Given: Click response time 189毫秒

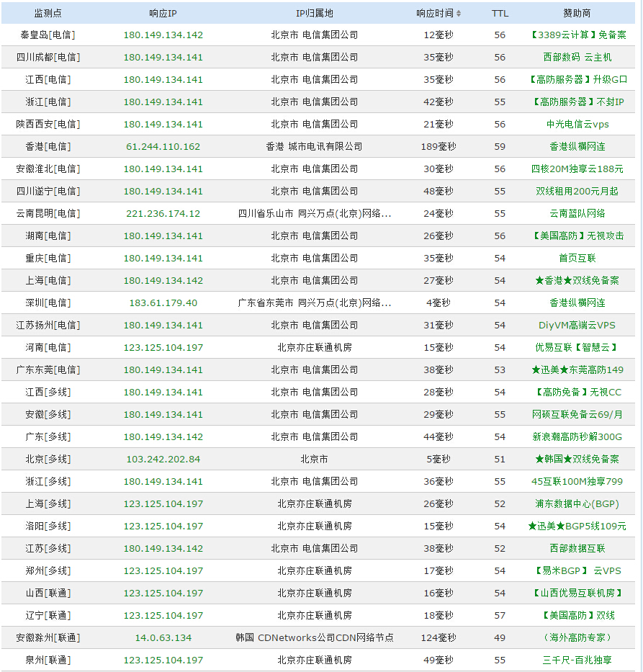Looking at the screenshot, I should pyautogui.click(x=439, y=146).
